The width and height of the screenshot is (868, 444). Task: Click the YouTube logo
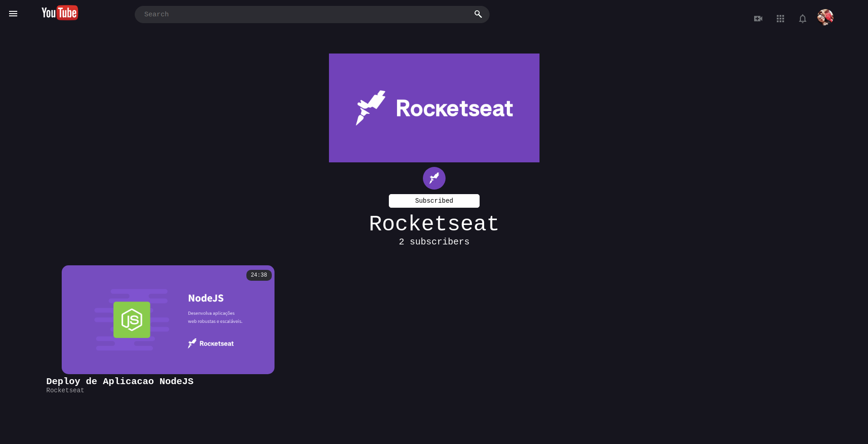(60, 13)
